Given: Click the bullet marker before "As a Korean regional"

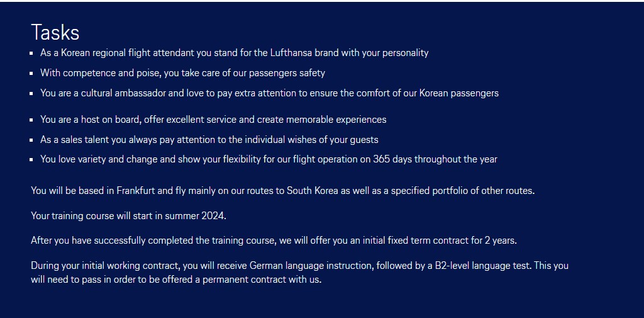Looking at the screenshot, I should [x=31, y=54].
